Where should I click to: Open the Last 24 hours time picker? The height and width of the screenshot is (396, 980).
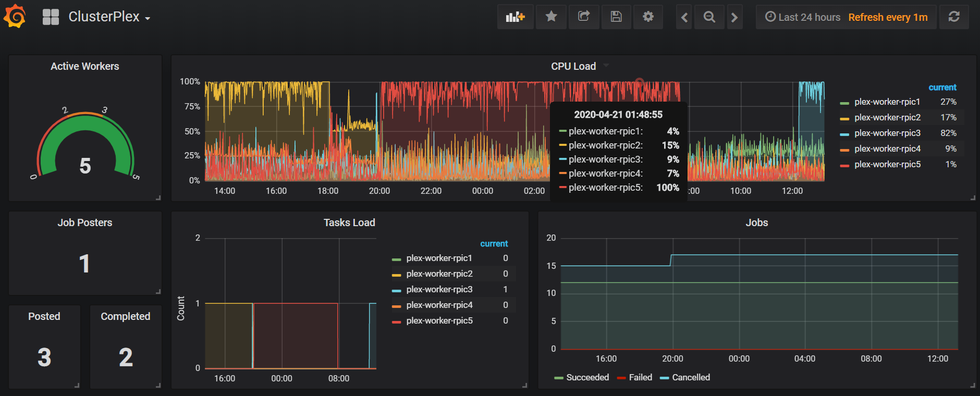click(x=803, y=17)
